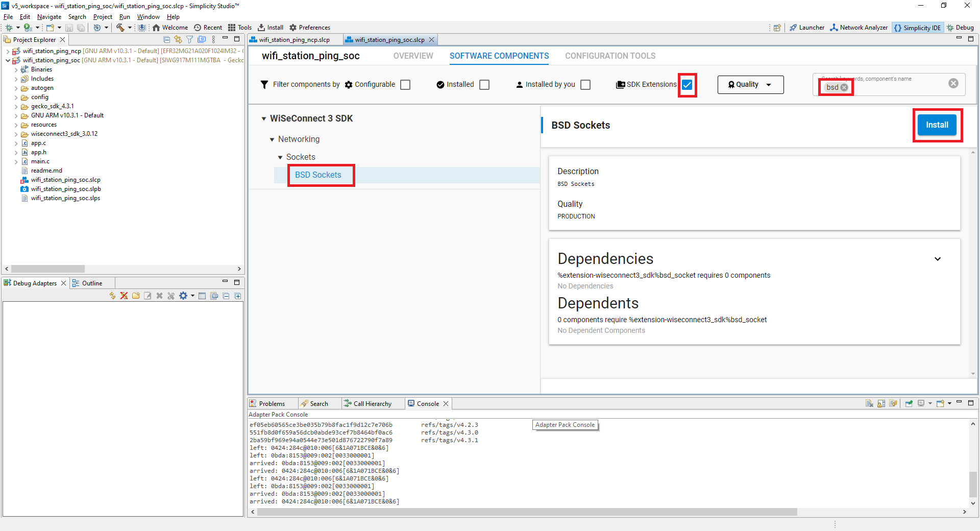Screen dimensions: 980x531
Task: Enable the Installed filter checkbox
Action: click(x=484, y=84)
